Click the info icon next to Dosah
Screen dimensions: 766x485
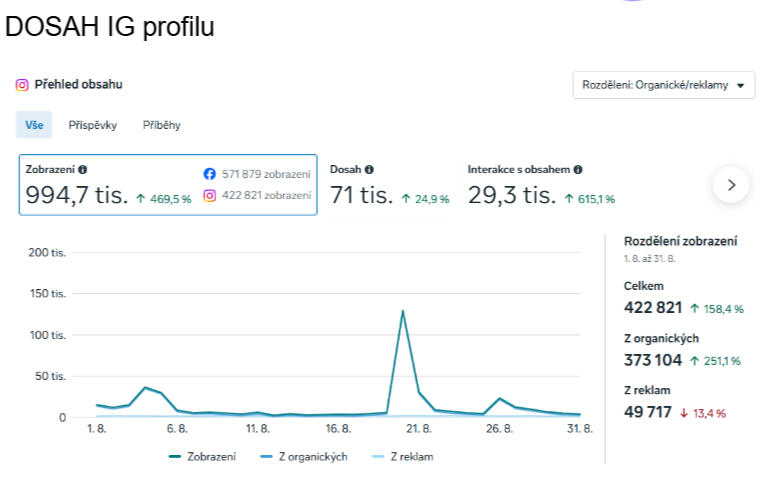coord(369,169)
